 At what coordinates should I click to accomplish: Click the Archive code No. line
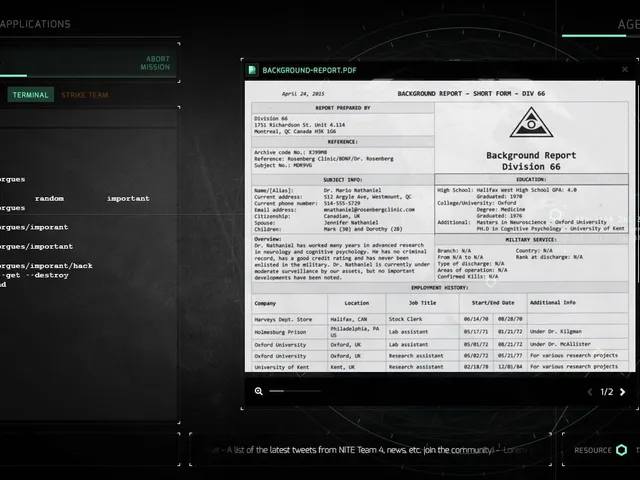tap(290, 152)
